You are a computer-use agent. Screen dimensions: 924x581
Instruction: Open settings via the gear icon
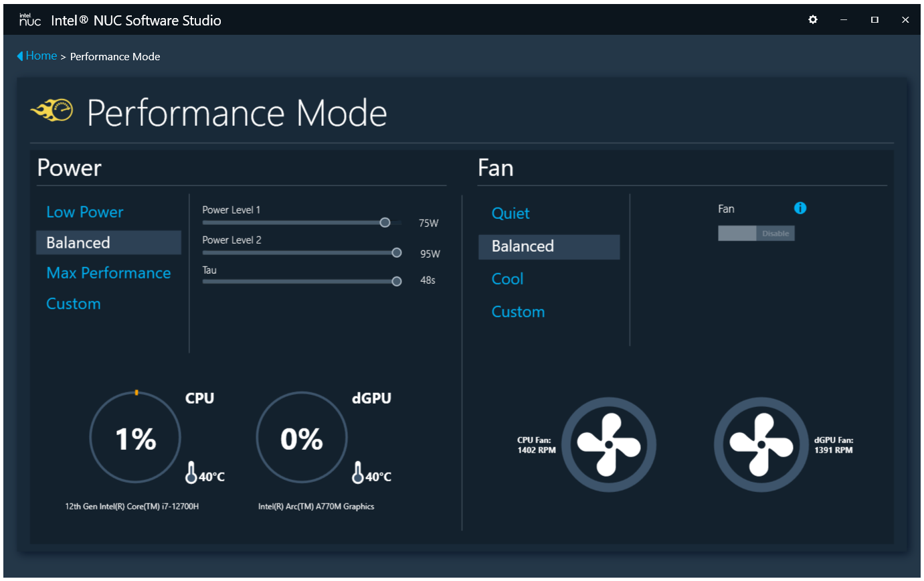coord(813,19)
